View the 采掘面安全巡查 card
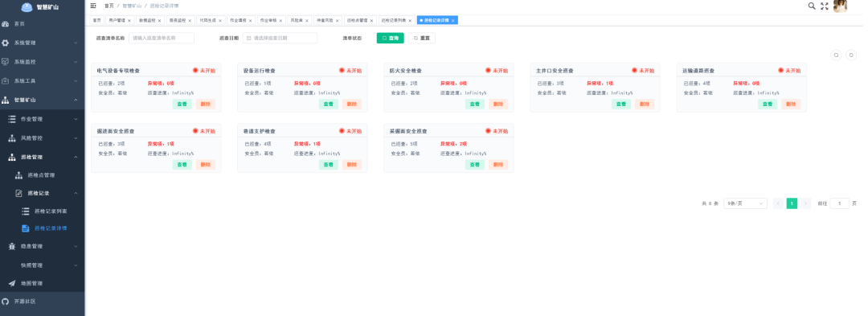Screen dimensions: 868x316 475,164
